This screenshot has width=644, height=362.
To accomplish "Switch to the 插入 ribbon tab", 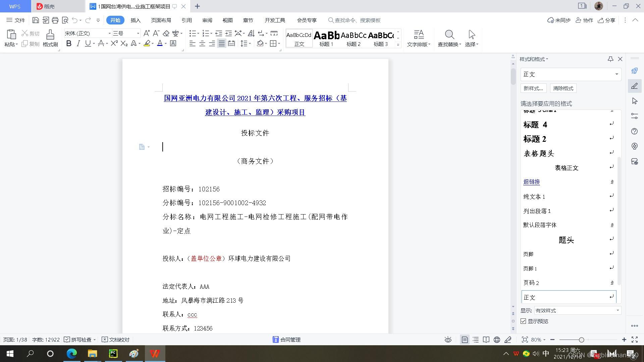I will pos(136,20).
